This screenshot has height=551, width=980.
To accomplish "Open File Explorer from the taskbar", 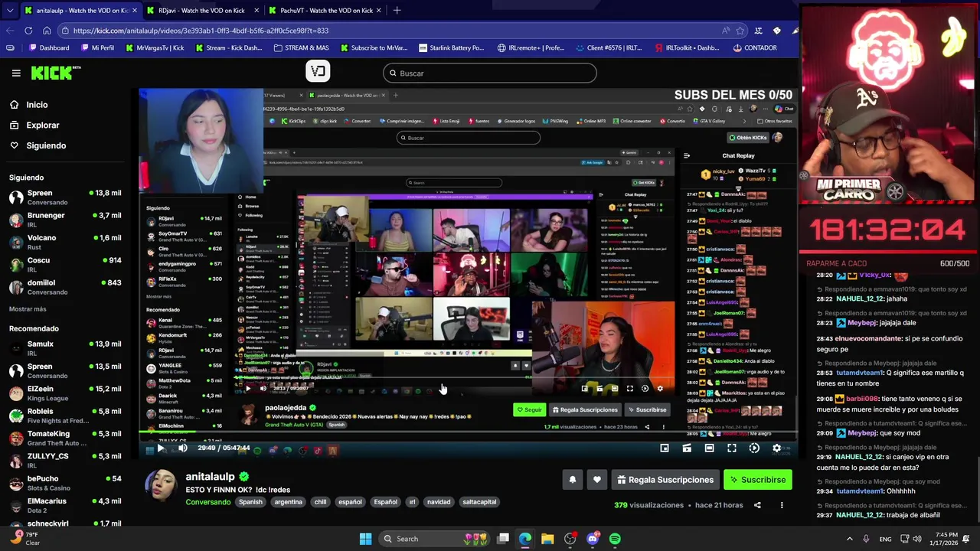I will tap(547, 539).
